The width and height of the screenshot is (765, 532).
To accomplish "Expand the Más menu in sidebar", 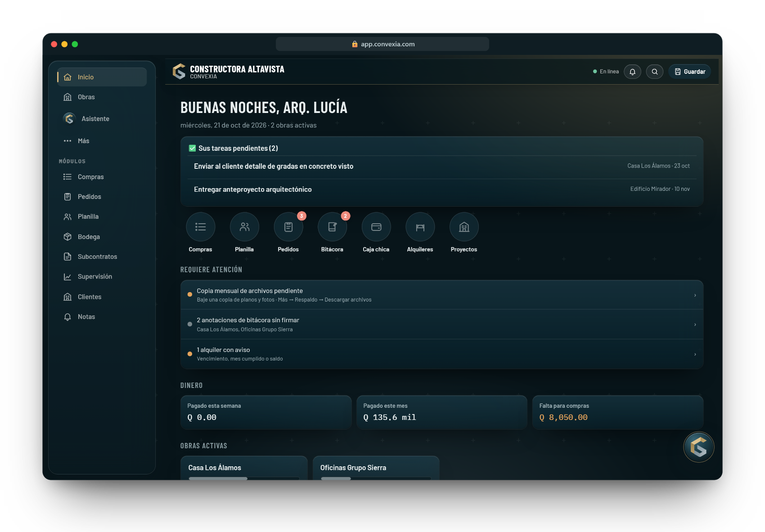I will coord(102,141).
